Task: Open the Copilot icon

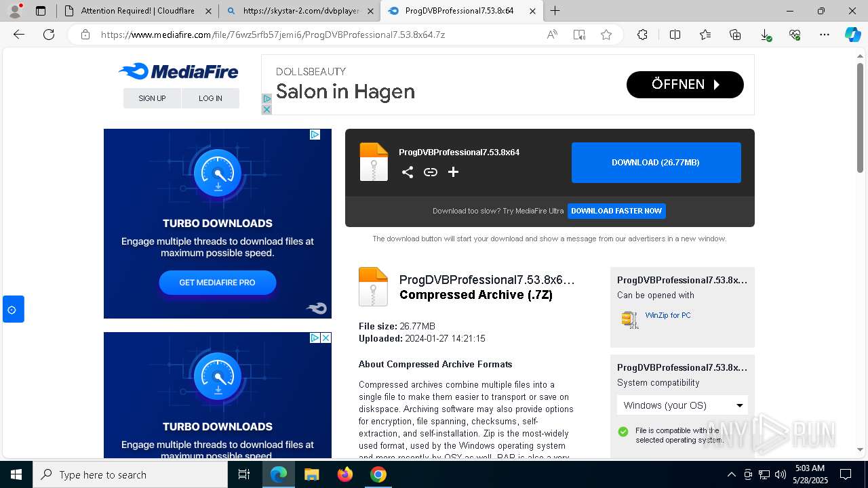Action: click(x=852, y=35)
